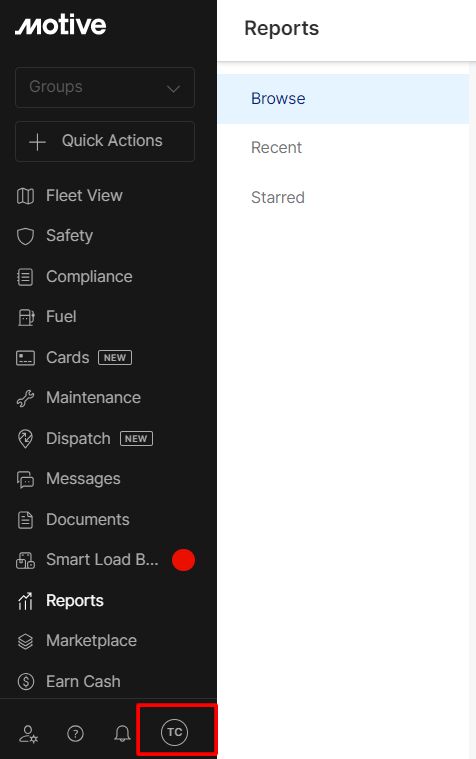Click the Marketplace layers icon
This screenshot has height=759, width=476.
point(25,641)
